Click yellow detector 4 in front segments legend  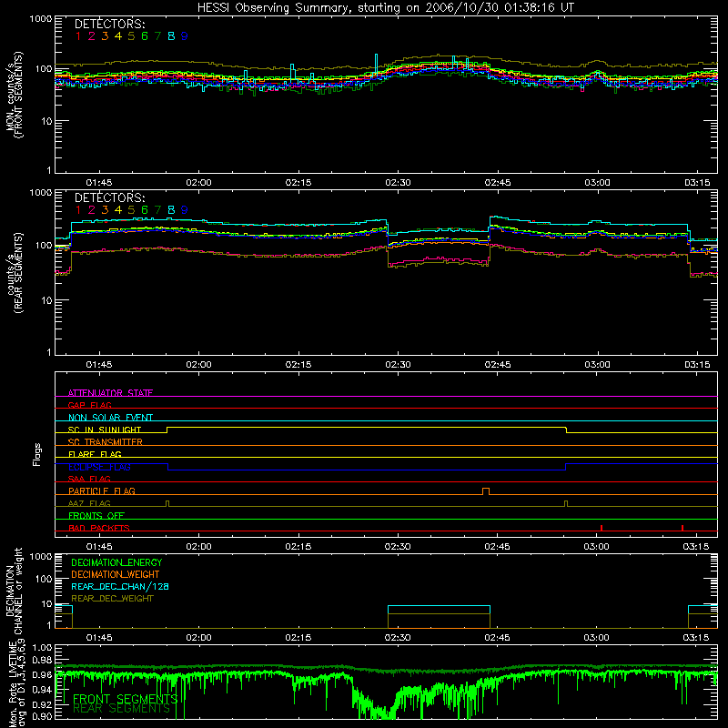(118, 36)
